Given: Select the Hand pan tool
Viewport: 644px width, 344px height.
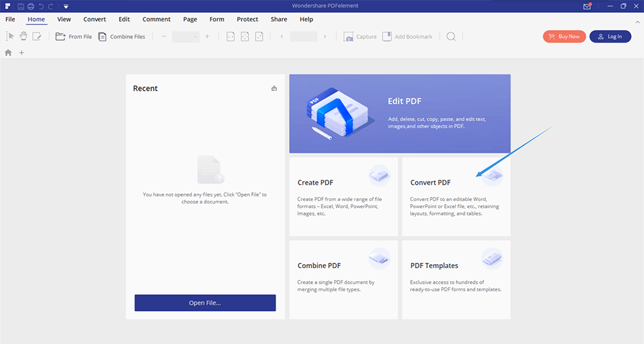Looking at the screenshot, I should (x=23, y=36).
